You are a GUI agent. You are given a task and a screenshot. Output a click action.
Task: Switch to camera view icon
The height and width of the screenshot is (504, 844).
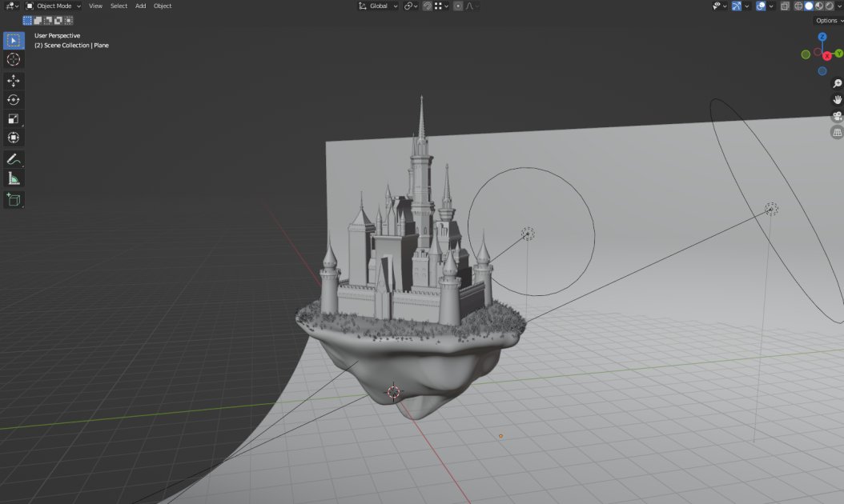(837, 116)
